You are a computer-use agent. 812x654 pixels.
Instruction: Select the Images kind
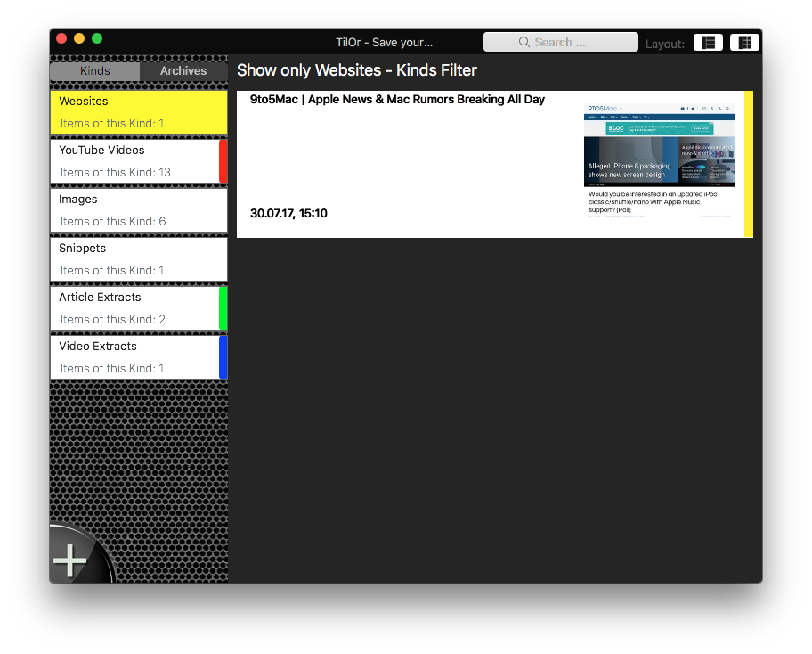[x=139, y=210]
